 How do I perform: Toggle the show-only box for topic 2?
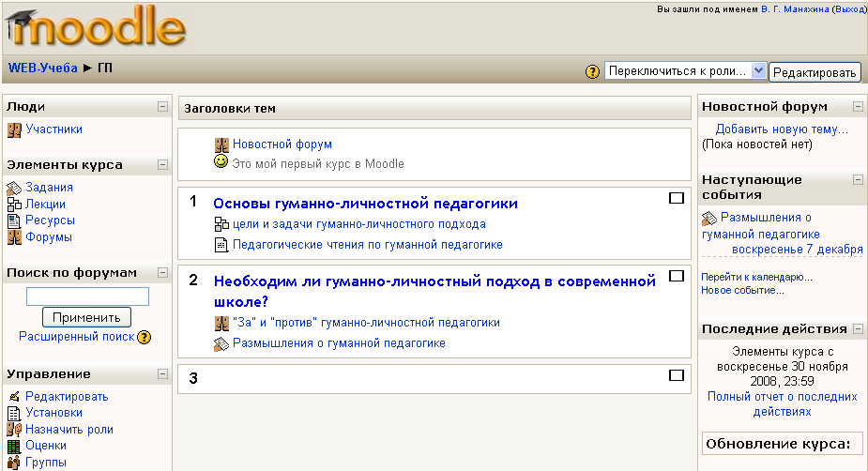click(676, 276)
